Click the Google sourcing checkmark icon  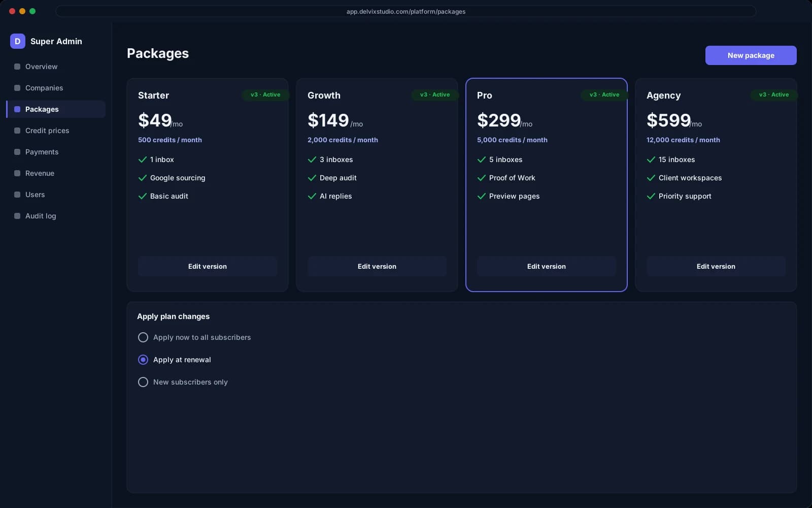coord(143,178)
